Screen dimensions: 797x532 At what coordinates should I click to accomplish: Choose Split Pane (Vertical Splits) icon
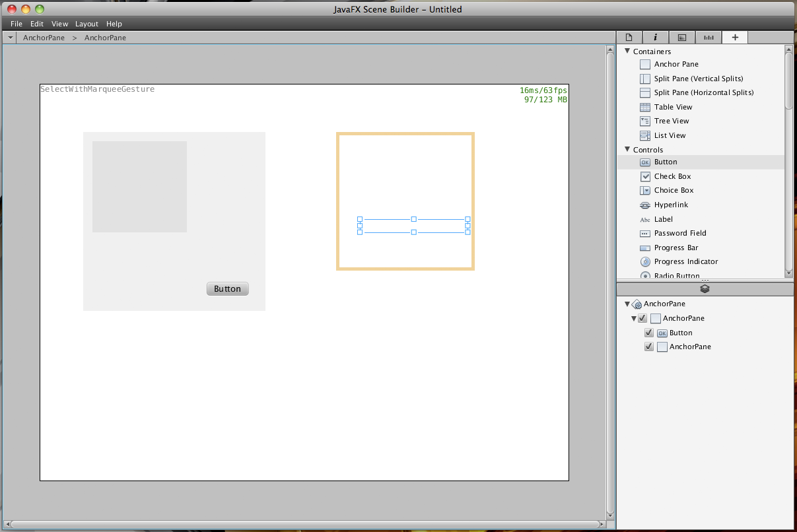coord(645,79)
